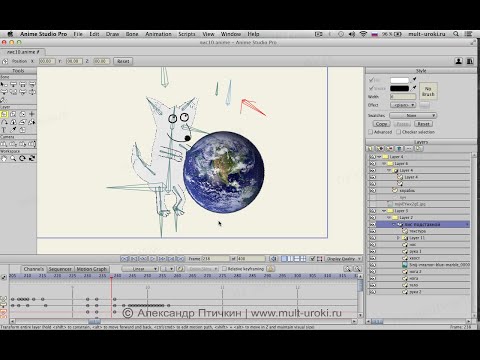Open the Linear interpolation dropdown
Viewport: 480px width, 360px height.
[x=140, y=269]
